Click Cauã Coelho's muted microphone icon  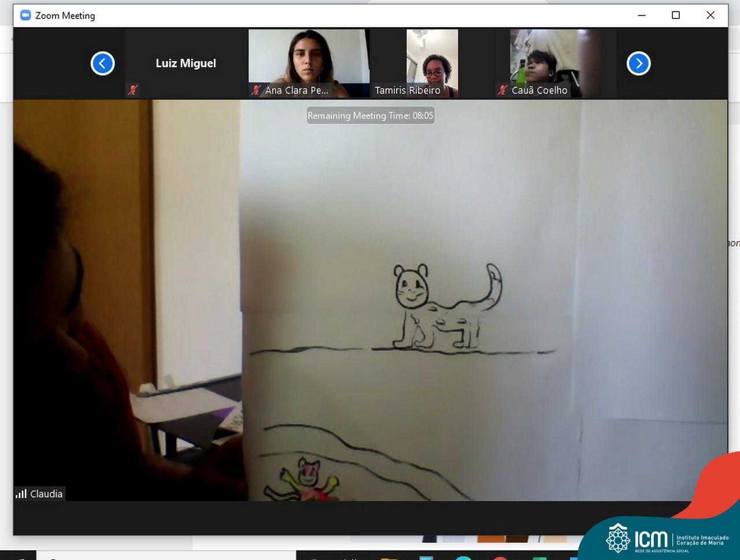pyautogui.click(x=502, y=90)
